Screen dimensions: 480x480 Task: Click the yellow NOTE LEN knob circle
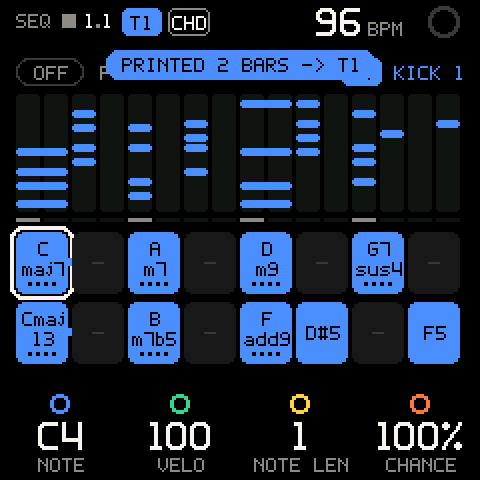[x=300, y=404]
